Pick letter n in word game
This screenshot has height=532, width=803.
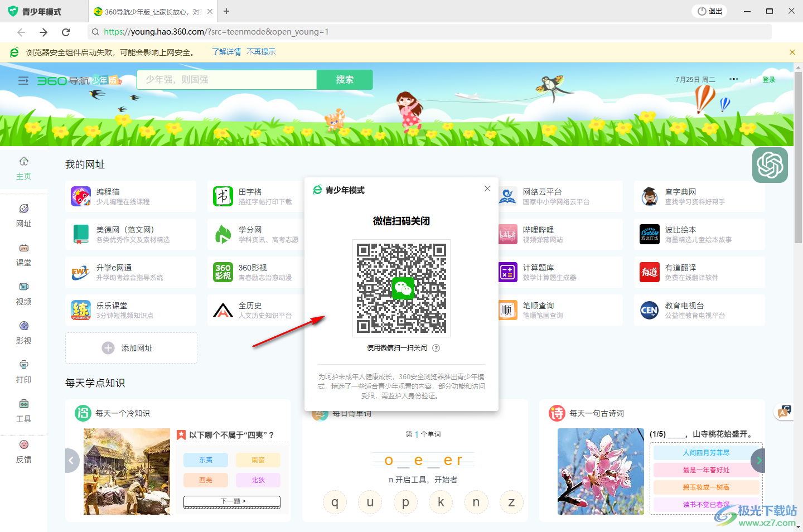[476, 502]
